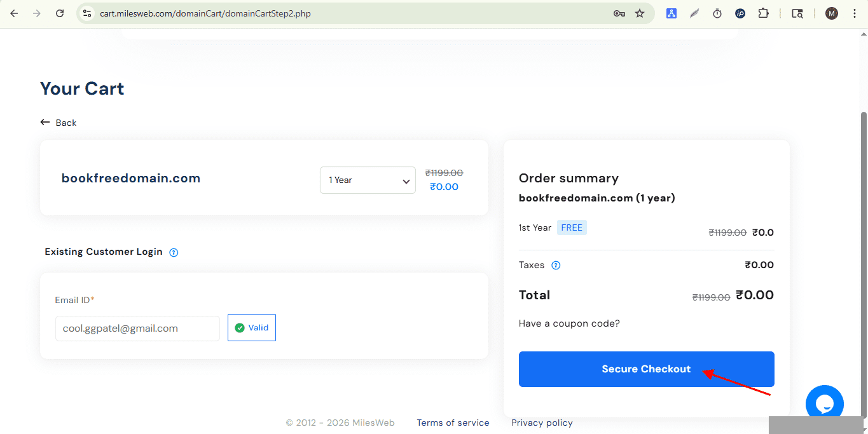Click the password manager key icon
The image size is (868, 434).
(x=619, y=13)
